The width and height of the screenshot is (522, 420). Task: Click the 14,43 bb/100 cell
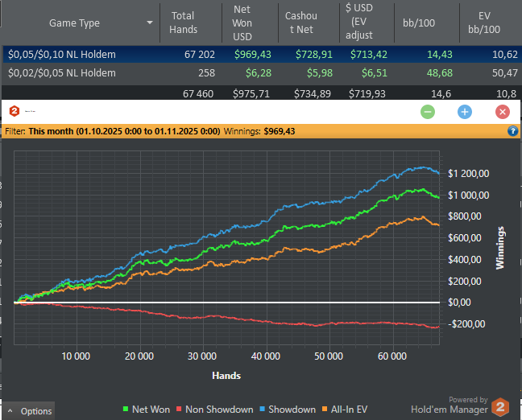click(x=440, y=54)
